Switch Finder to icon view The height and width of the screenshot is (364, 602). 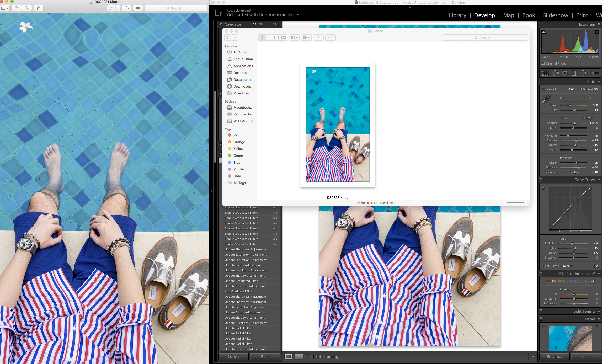[262, 38]
